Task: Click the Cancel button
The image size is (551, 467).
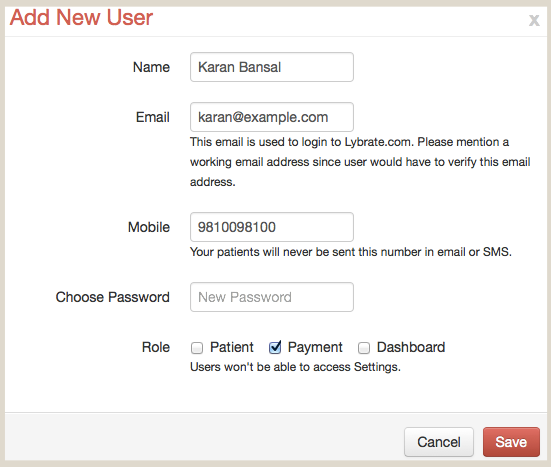Action: pyautogui.click(x=439, y=442)
